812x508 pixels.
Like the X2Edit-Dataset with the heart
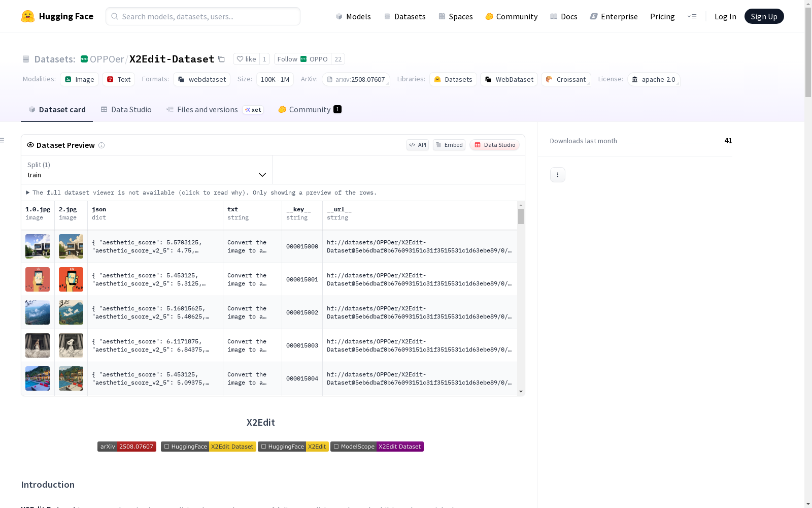[x=247, y=59]
